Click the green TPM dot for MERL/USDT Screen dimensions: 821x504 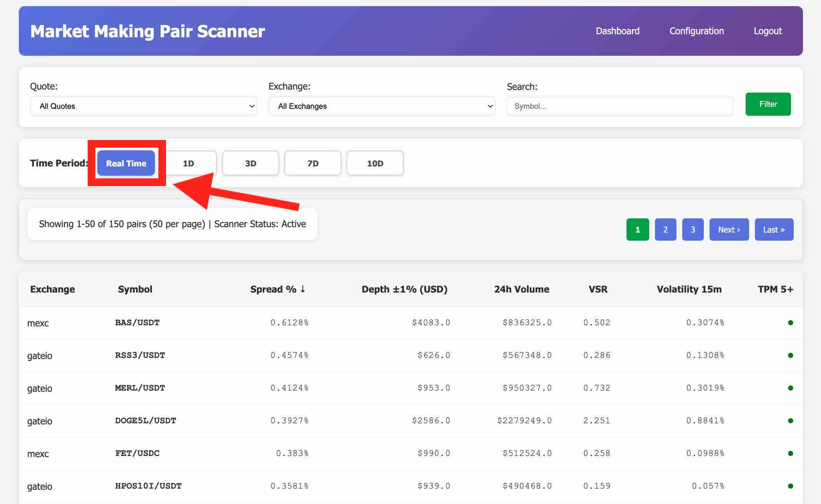[x=791, y=388]
